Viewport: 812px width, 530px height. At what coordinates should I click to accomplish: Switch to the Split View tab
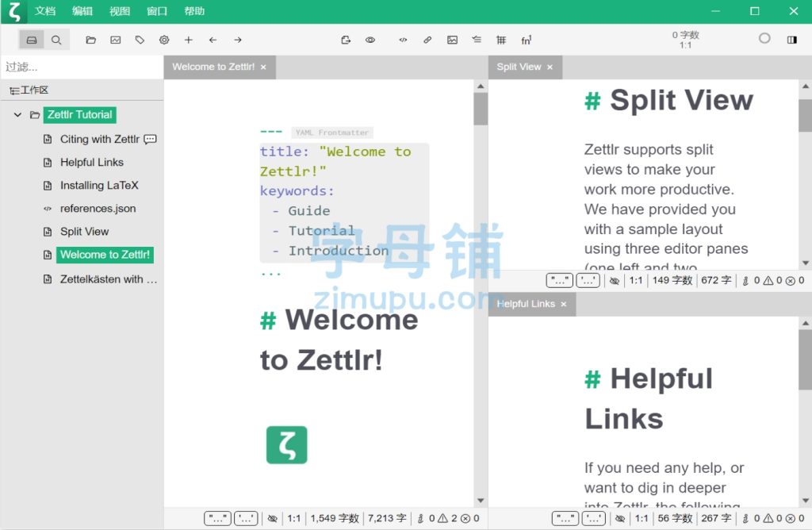point(519,67)
